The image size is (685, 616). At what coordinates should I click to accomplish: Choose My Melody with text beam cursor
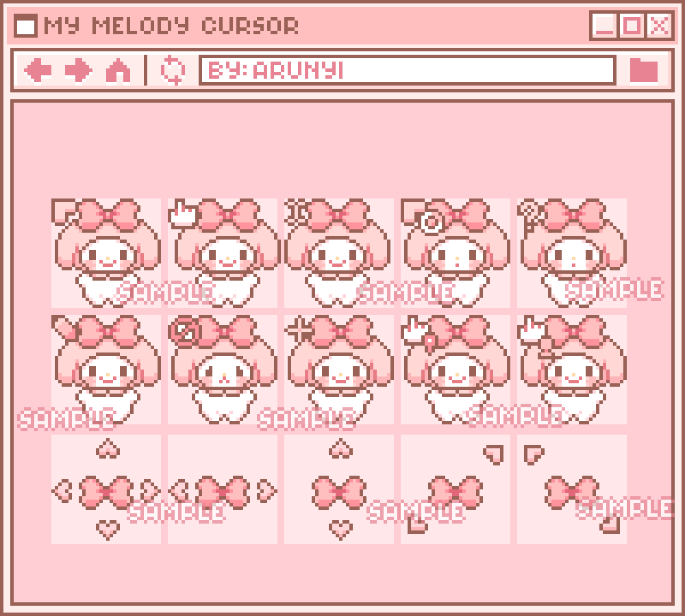[x=339, y=253]
